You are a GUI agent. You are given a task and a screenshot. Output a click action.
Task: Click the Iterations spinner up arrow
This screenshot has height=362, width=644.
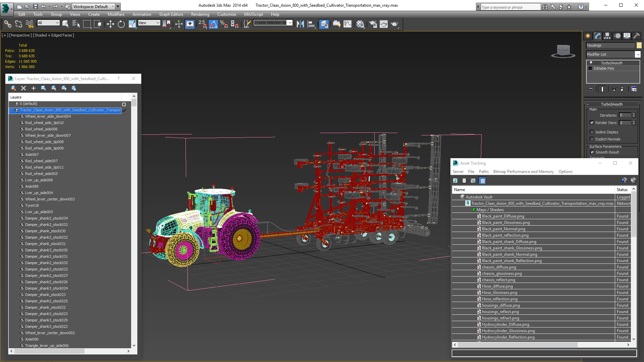634,114
